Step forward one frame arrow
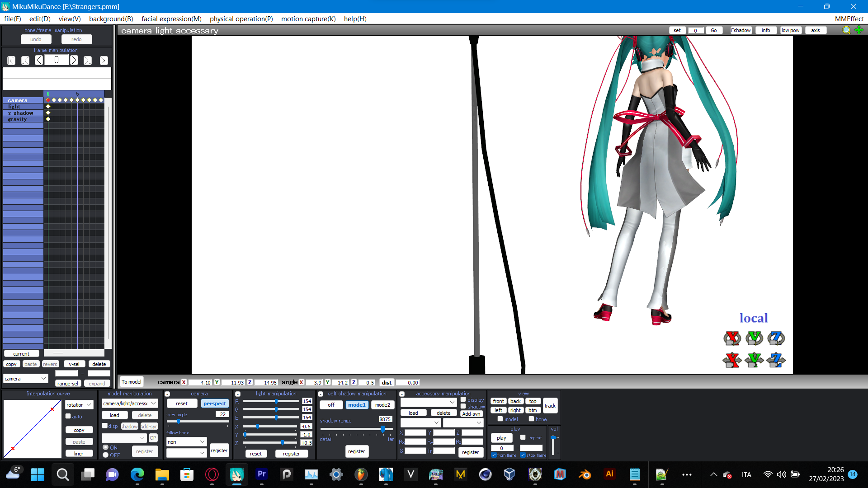This screenshot has width=868, height=488. pyautogui.click(x=74, y=61)
